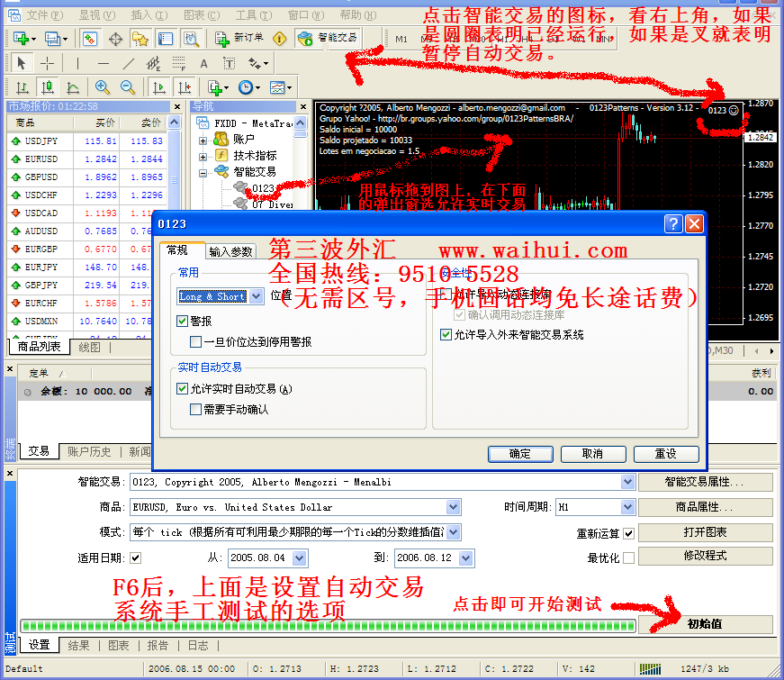Expand the 账户 node in Navigator
784x680 pixels.
coord(203,141)
